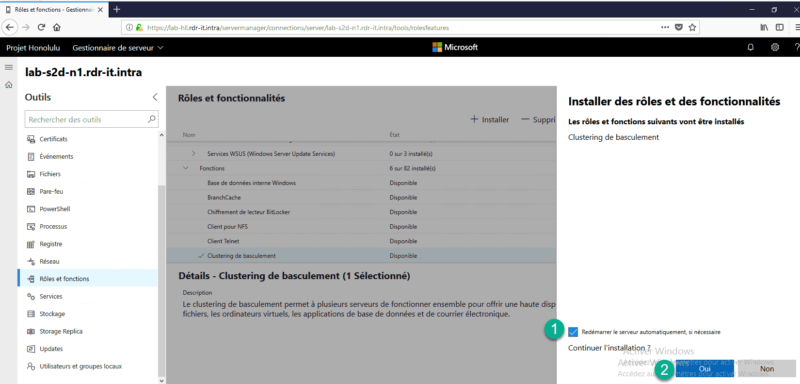Viewport: 800px width, 384px height.
Task: Toggle automatic server restart checkbox
Action: [x=573, y=332]
